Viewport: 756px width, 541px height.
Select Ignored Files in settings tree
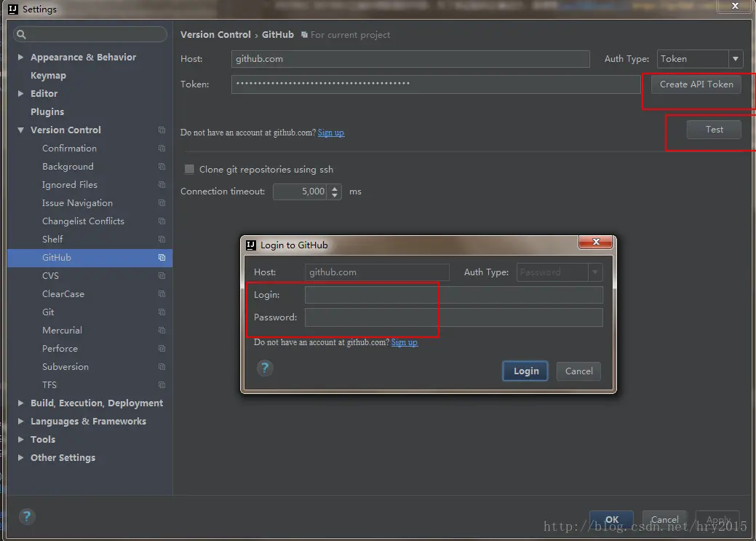click(69, 185)
